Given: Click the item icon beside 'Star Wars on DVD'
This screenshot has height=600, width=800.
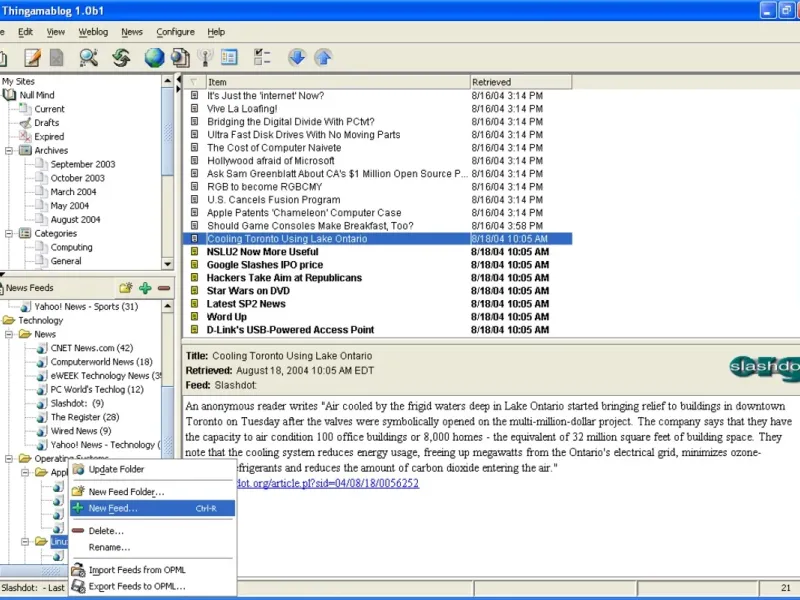Looking at the screenshot, I should pyautogui.click(x=194, y=291).
